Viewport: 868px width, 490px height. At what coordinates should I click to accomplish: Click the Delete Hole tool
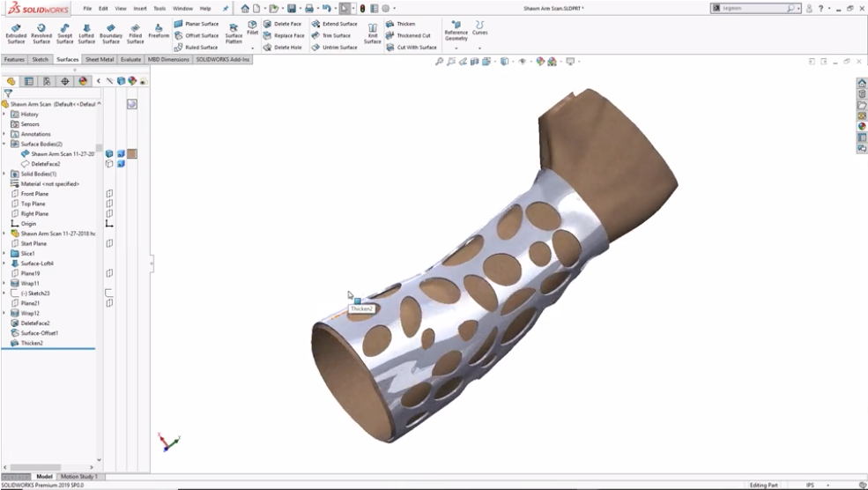tap(282, 48)
